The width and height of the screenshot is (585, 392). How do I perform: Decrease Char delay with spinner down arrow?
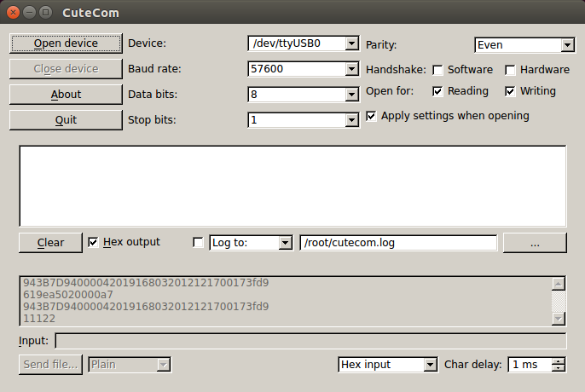tap(559, 368)
